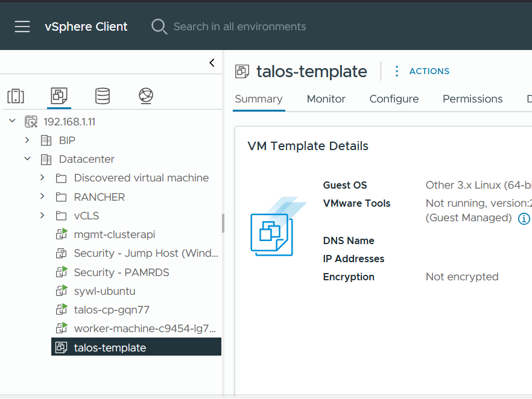The width and height of the screenshot is (532, 399).
Task: Switch to Networking inventory view
Action: [x=146, y=96]
